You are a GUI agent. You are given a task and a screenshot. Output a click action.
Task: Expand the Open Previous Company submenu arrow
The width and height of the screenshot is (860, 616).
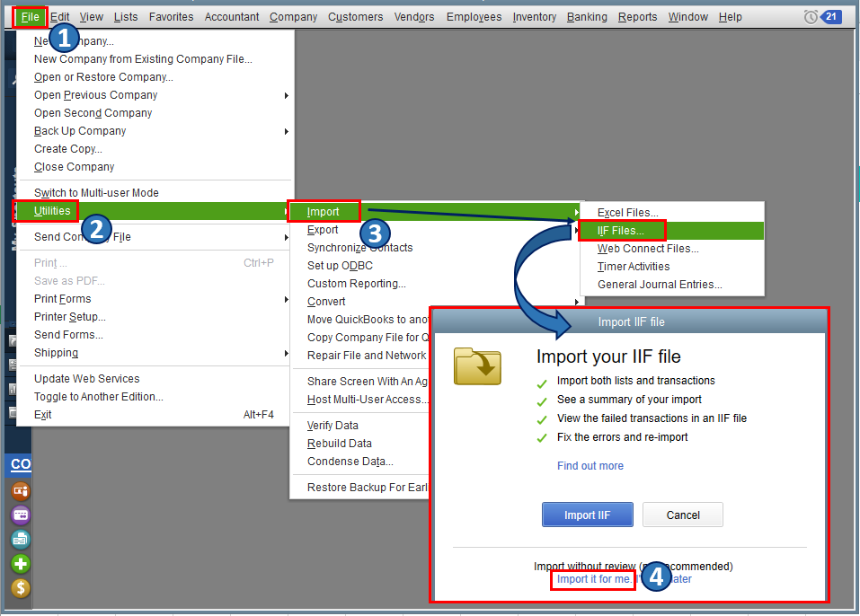coord(287,95)
